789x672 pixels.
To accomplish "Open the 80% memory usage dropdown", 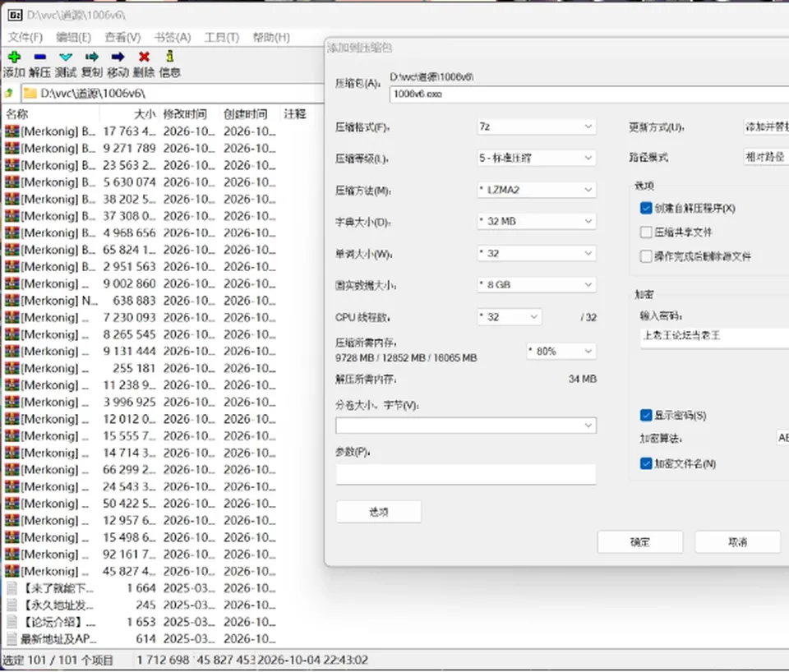I will [561, 351].
